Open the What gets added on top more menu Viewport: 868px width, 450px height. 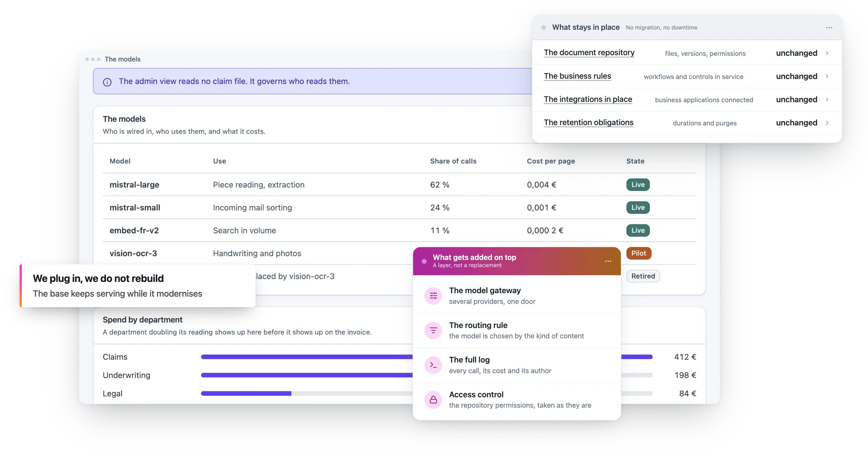(x=608, y=261)
